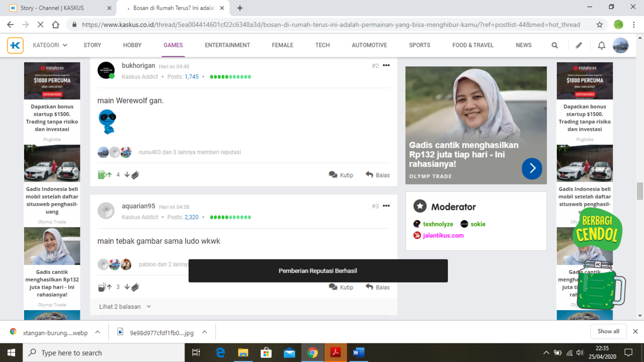
Task: Open the Chrome three-dot menu
Action: click(x=633, y=25)
